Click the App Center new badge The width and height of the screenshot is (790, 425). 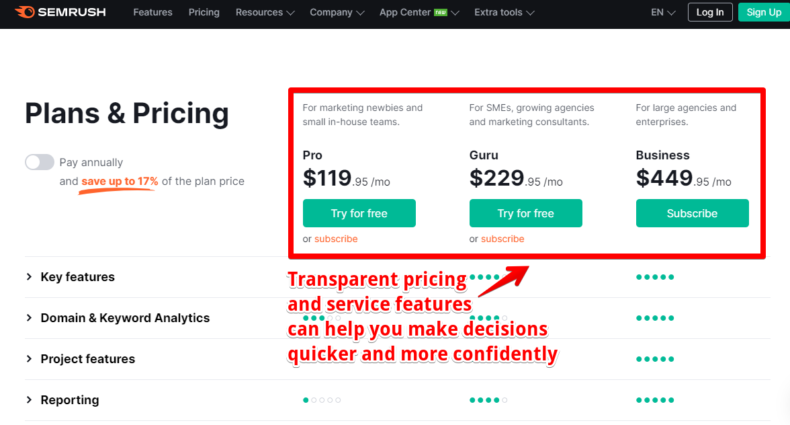point(441,13)
